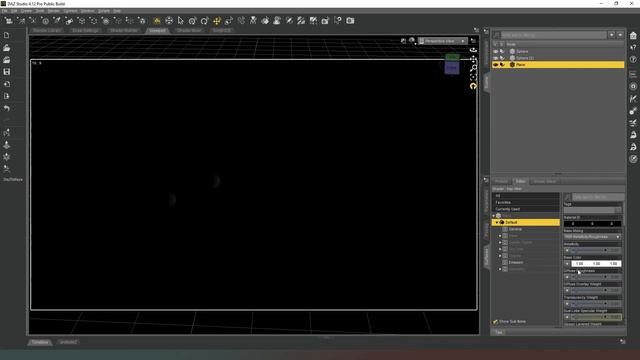This screenshot has height=360, width=640.
Task: Click the Scene panel search field
Action: tap(553, 35)
